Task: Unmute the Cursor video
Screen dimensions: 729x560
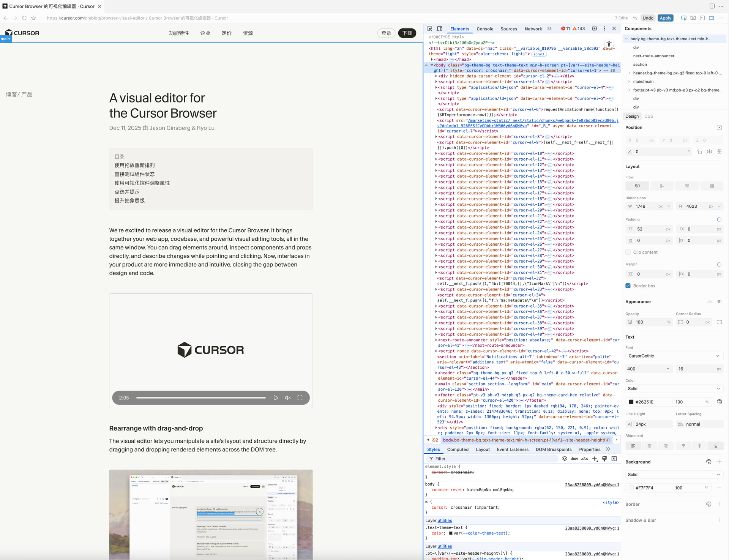Action: tap(288, 398)
